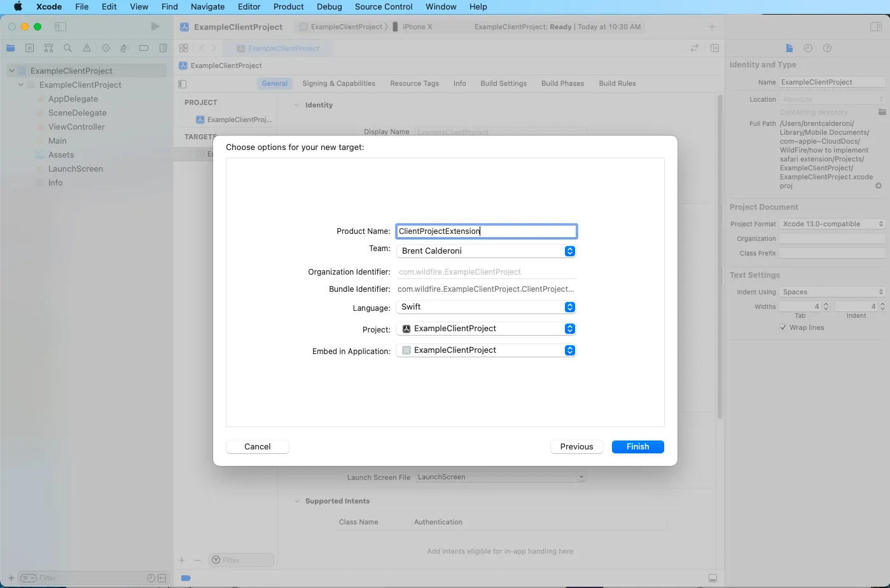Toggle the navigator sidebar icon in toolbar

[x=60, y=27]
